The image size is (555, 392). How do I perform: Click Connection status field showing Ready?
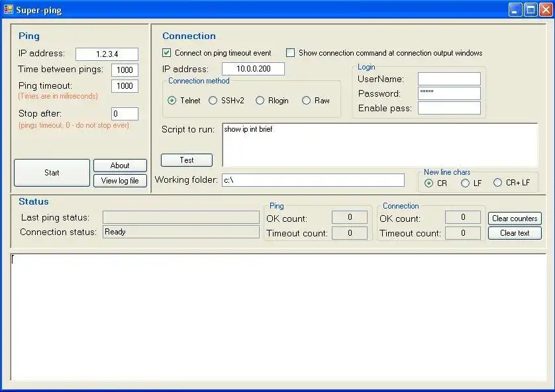pos(181,232)
